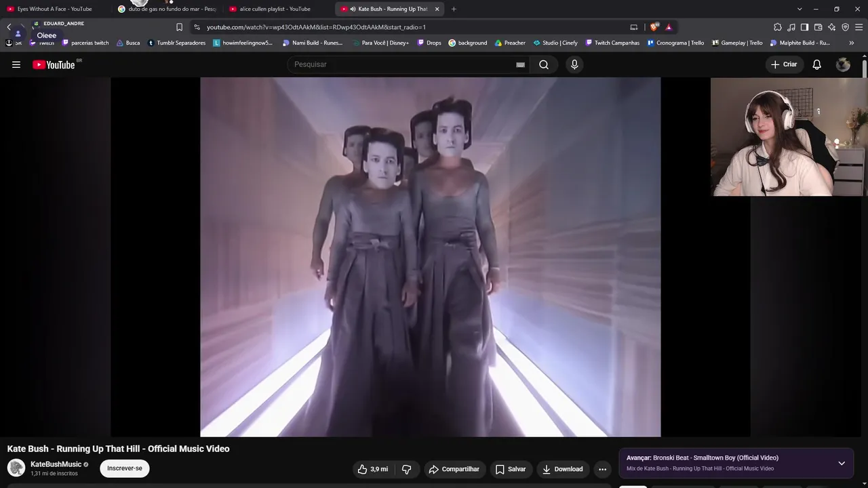Screen dimensions: 868x488
Task: Open YouTube notifications bell
Action: (817, 64)
